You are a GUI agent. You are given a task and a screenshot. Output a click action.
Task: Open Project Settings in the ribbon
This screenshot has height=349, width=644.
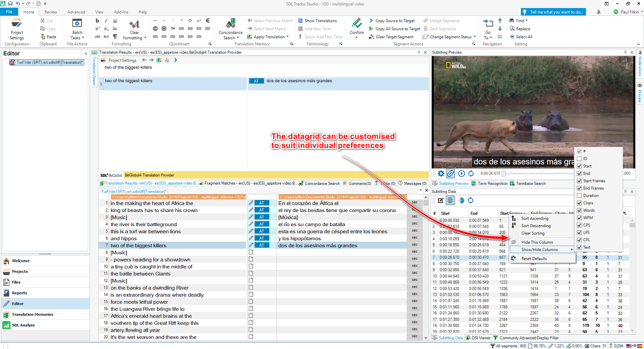coord(17,29)
